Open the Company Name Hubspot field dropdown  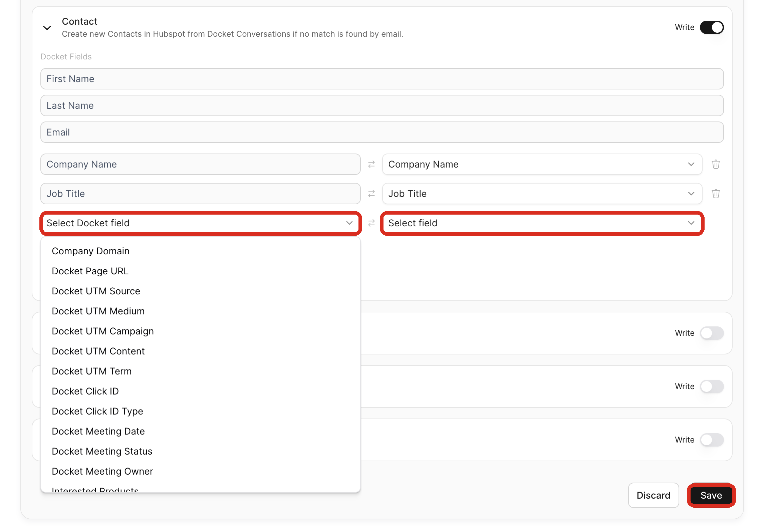point(542,164)
